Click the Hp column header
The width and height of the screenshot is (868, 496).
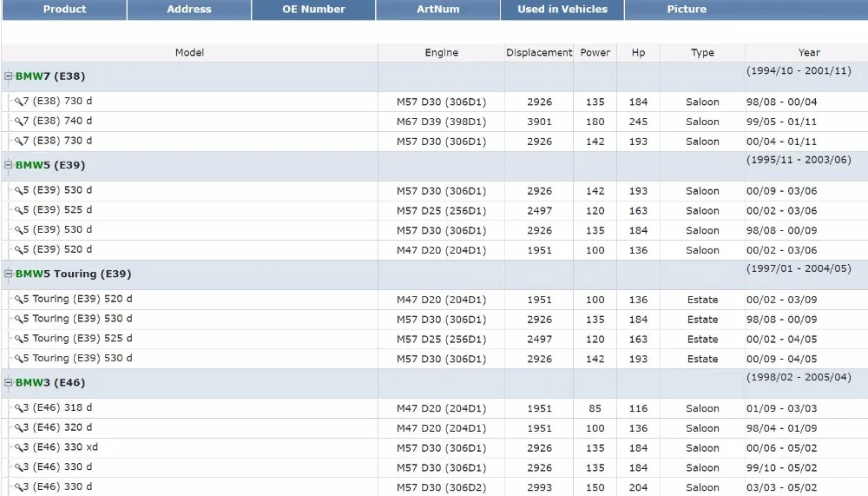(638, 53)
